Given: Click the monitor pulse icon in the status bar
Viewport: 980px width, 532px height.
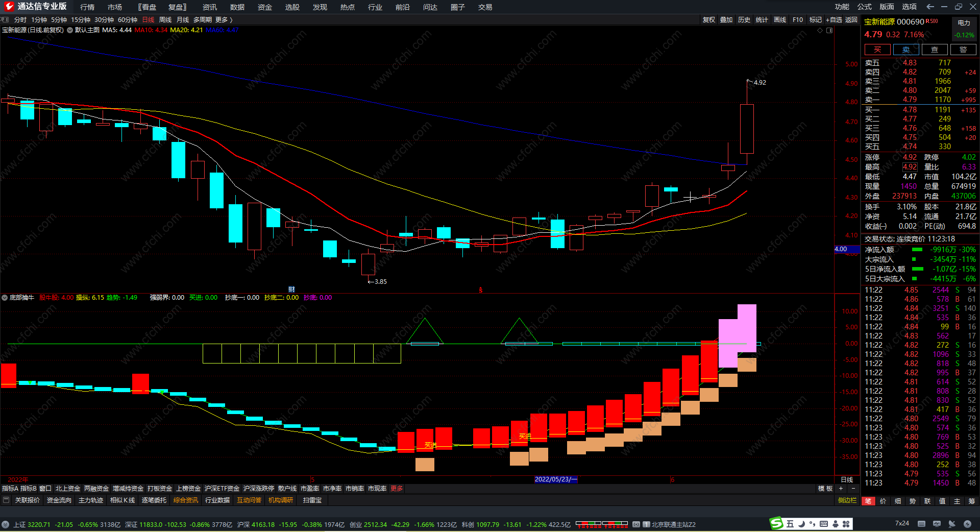Looking at the screenshot, I should (x=937, y=524).
